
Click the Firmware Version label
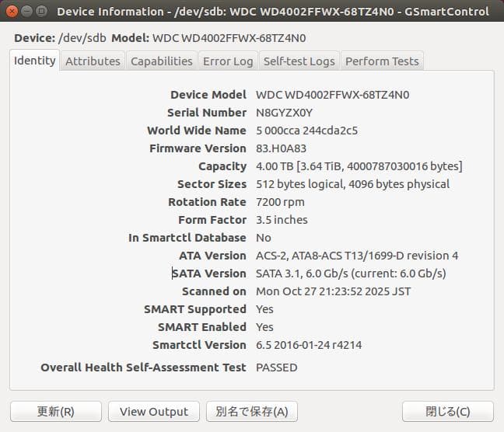(198, 148)
